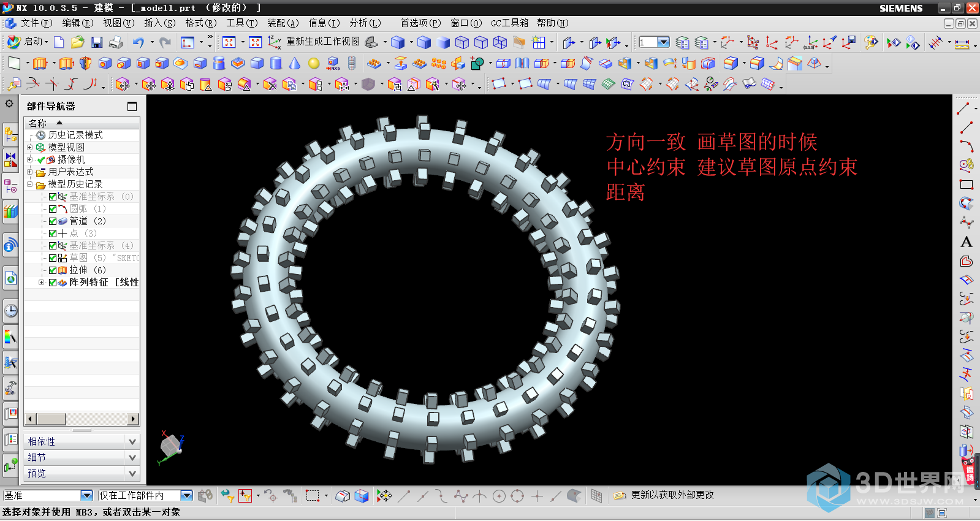Select the Cylinder primitive tool
This screenshot has height=521, width=980.
[x=276, y=63]
